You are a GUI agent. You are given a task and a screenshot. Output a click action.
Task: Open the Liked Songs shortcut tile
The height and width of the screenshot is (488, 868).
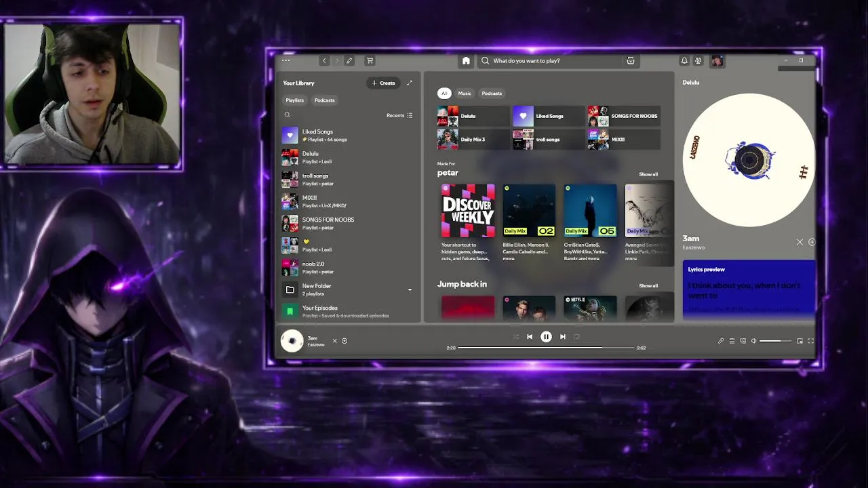548,116
